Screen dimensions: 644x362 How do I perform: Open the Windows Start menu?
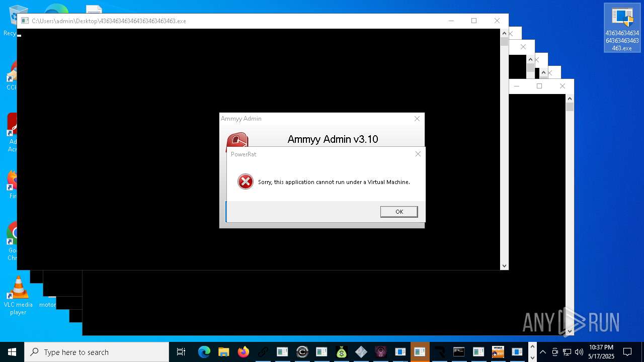pyautogui.click(x=12, y=352)
